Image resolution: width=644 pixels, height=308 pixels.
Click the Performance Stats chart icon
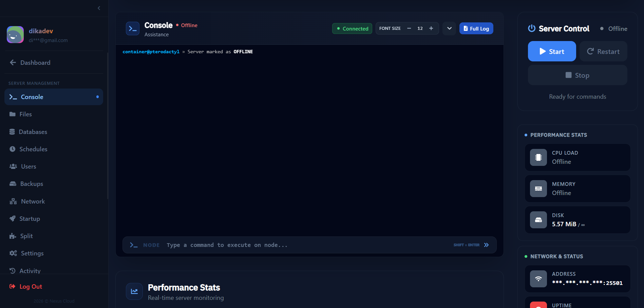[134, 291]
